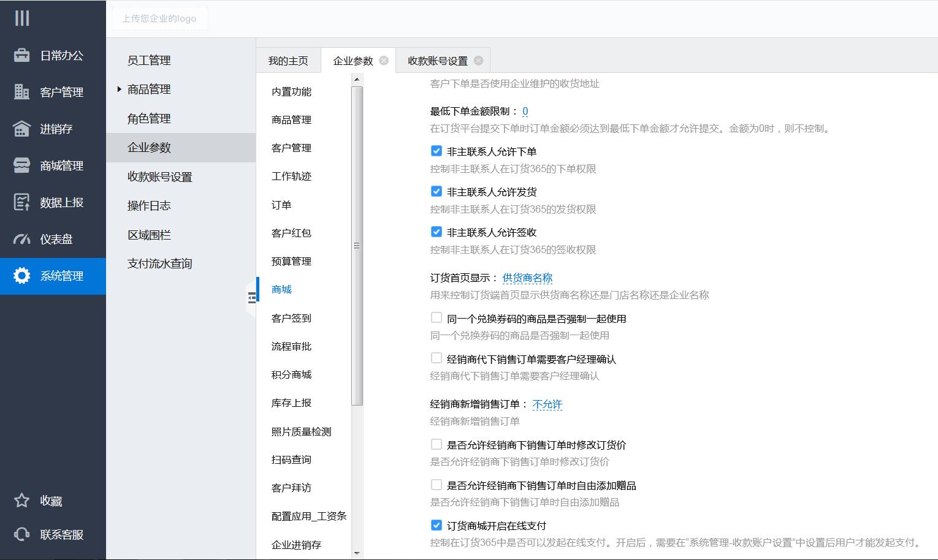Select the 客户管理 building icon
The width and height of the screenshot is (938, 560).
pos(22,92)
